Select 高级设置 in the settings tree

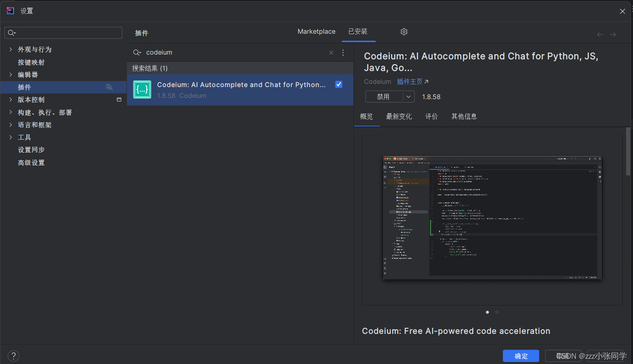pos(31,163)
